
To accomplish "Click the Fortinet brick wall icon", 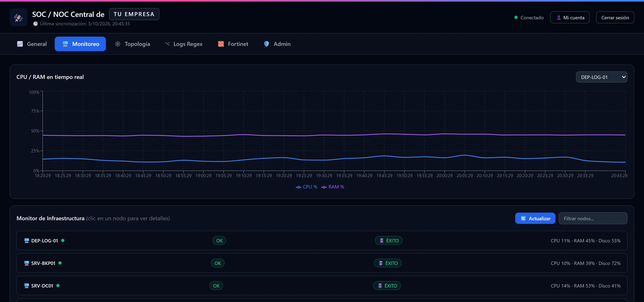I will 221,44.
